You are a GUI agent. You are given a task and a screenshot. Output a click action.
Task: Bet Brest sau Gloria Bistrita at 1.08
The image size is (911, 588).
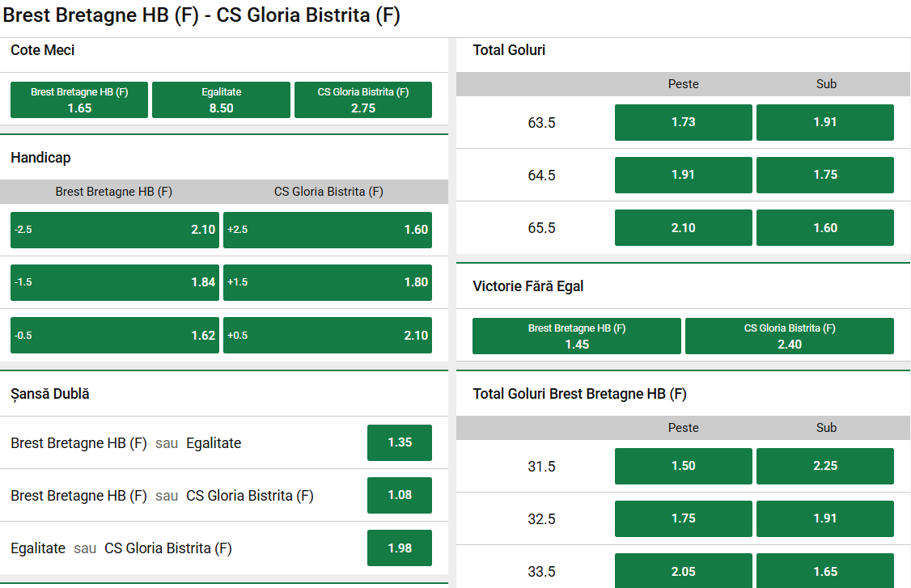(400, 495)
